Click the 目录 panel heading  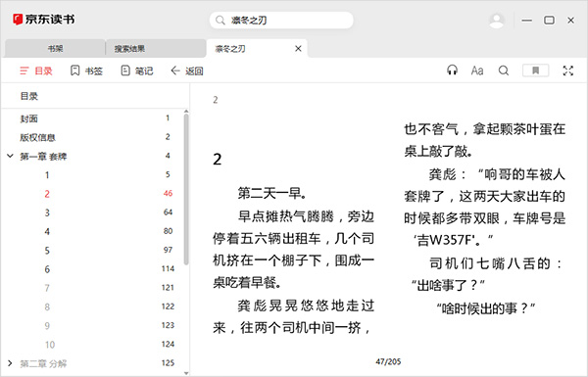click(x=29, y=96)
